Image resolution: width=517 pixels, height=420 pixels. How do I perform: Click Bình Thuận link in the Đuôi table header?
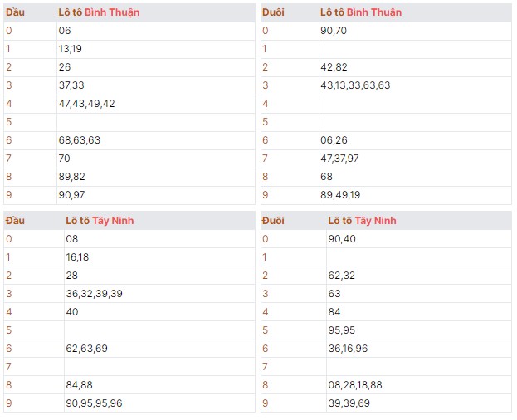[x=373, y=12]
